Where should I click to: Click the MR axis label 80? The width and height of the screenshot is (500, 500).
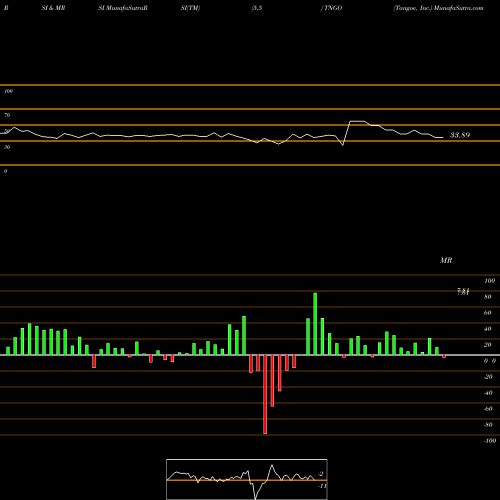point(488,297)
